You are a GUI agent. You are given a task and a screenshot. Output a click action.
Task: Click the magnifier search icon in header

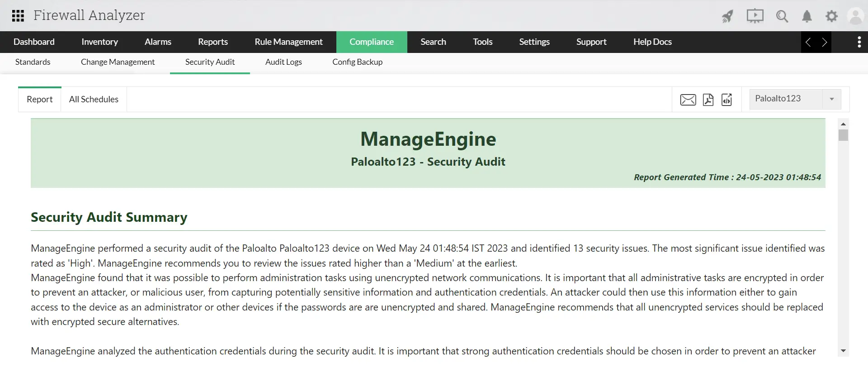click(x=782, y=16)
